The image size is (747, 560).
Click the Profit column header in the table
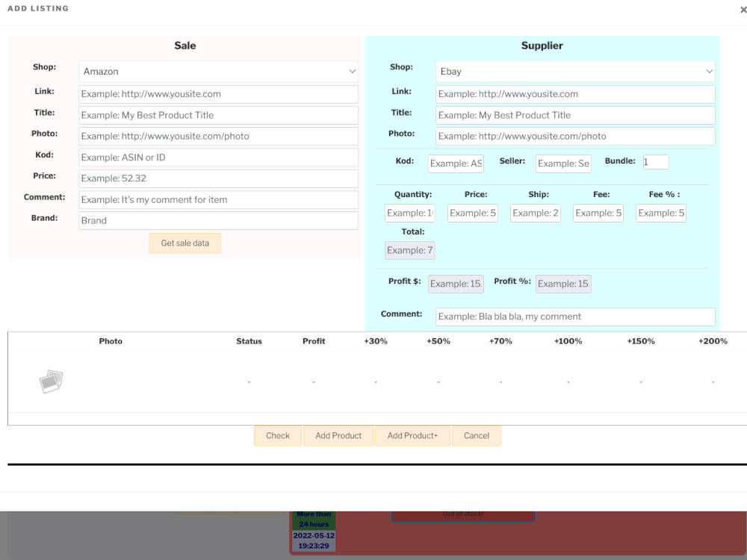click(x=314, y=341)
